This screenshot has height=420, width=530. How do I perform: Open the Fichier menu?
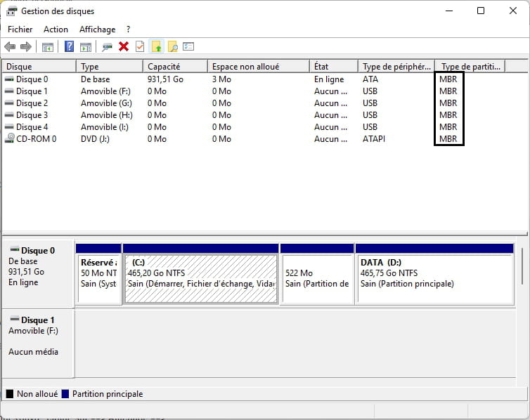coord(20,29)
